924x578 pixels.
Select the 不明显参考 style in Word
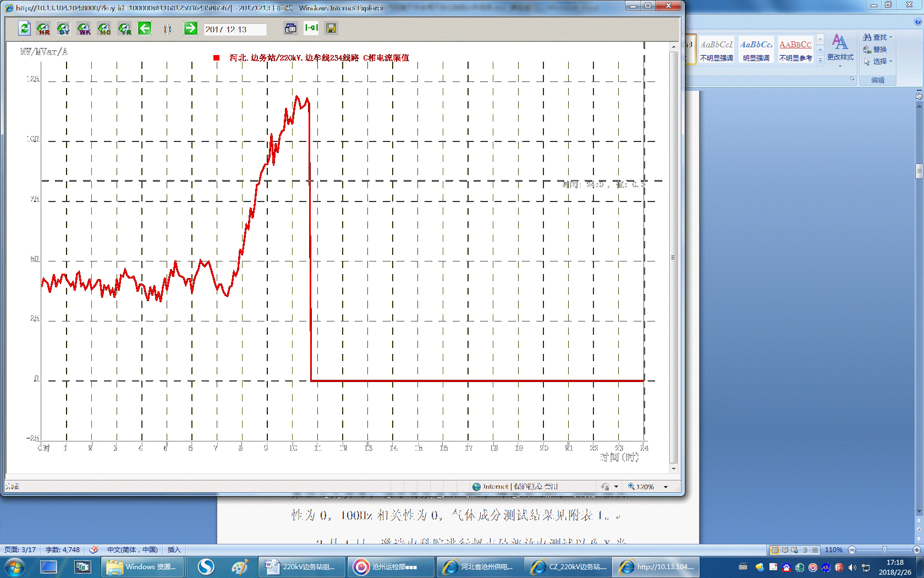coord(795,50)
